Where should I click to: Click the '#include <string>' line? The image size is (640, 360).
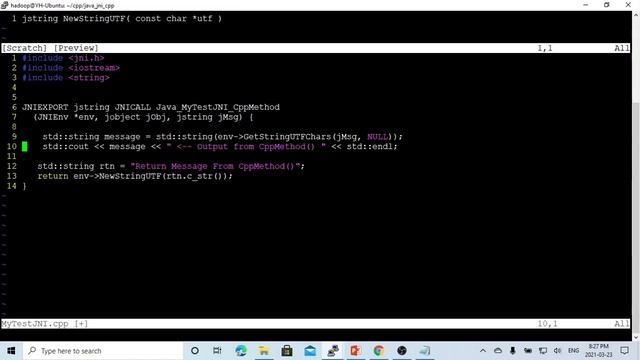tap(66, 78)
